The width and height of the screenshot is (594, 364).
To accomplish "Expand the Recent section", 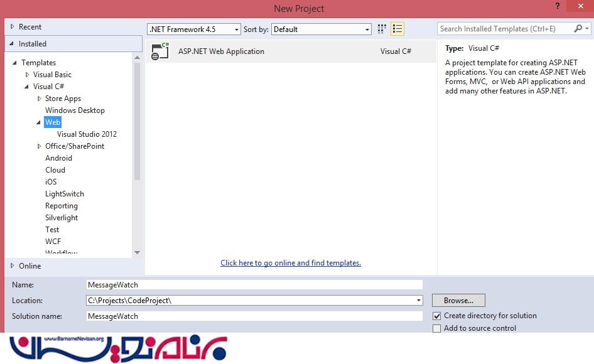I will pyautogui.click(x=12, y=26).
